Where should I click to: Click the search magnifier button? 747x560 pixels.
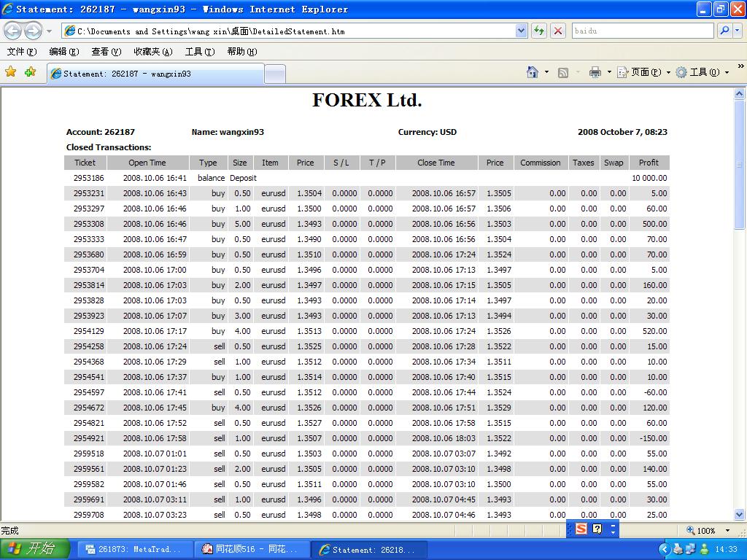click(724, 31)
